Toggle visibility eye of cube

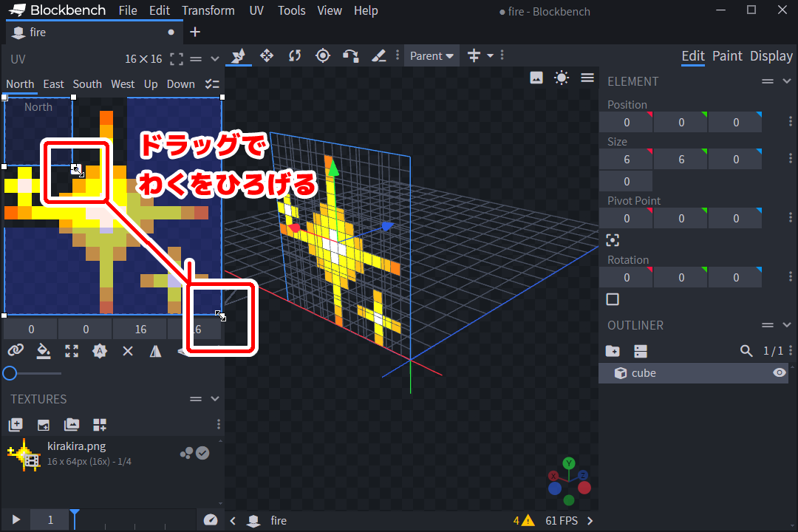(x=780, y=373)
